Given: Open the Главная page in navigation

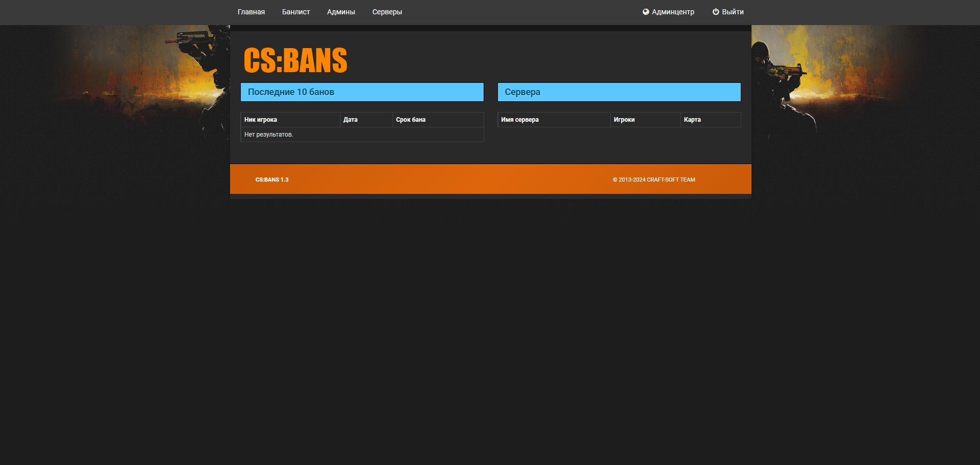Looking at the screenshot, I should tap(251, 12).
